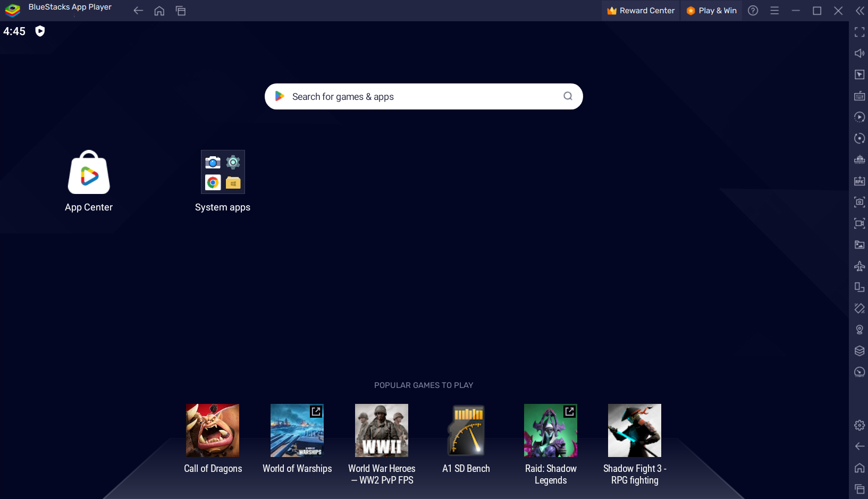This screenshot has height=499, width=868.
Task: Open Play & Win
Action: (x=711, y=10)
